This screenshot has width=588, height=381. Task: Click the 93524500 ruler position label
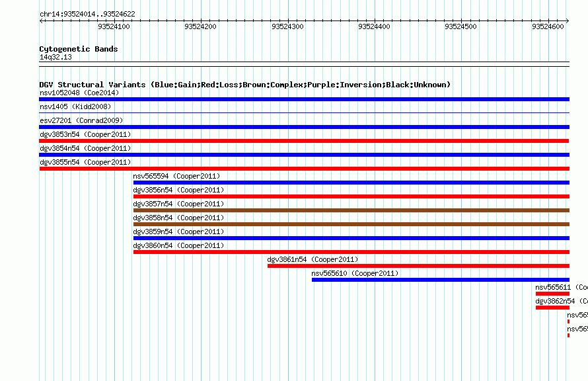pyautogui.click(x=461, y=26)
